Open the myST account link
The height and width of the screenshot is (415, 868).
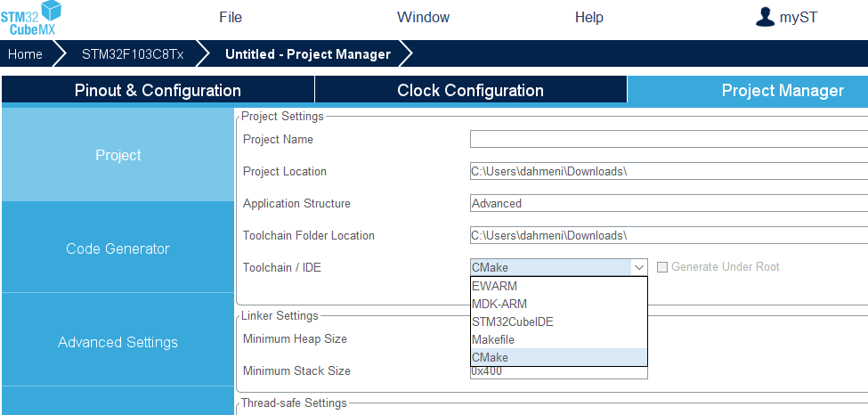coord(799,17)
